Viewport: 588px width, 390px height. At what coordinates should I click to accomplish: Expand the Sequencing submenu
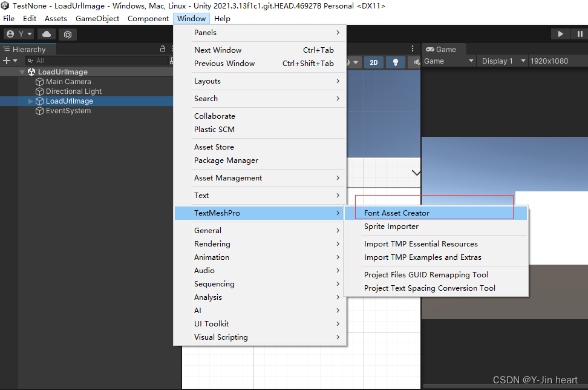tap(260, 284)
